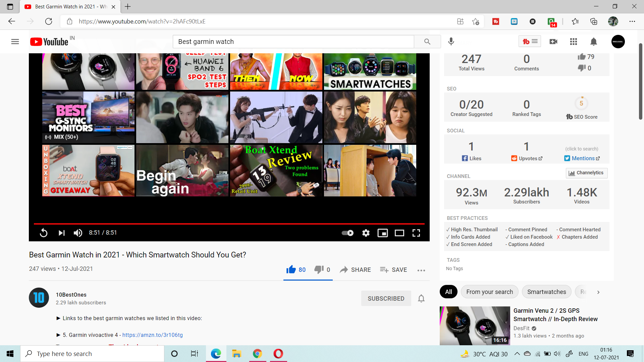Open the Twitter Mentions link

pos(582,159)
